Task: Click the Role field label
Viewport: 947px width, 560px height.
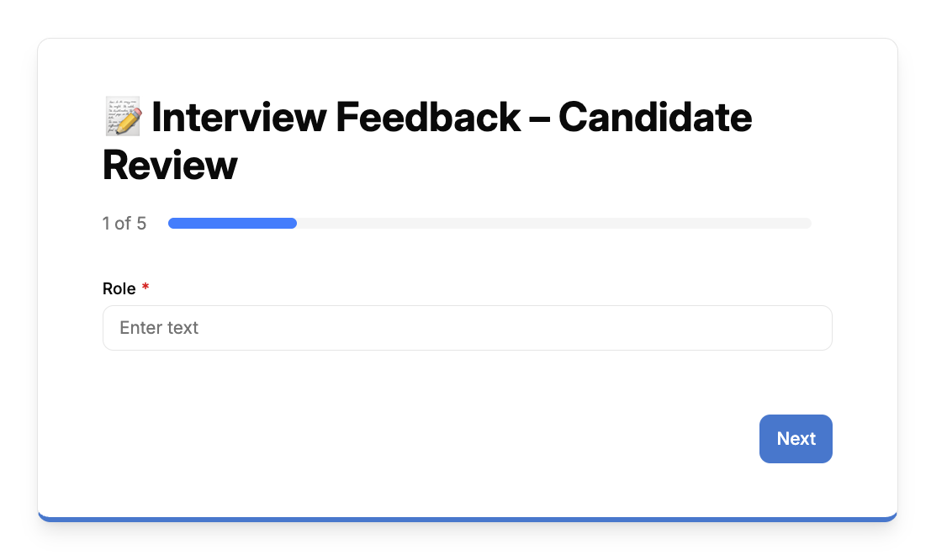Action: pos(119,288)
